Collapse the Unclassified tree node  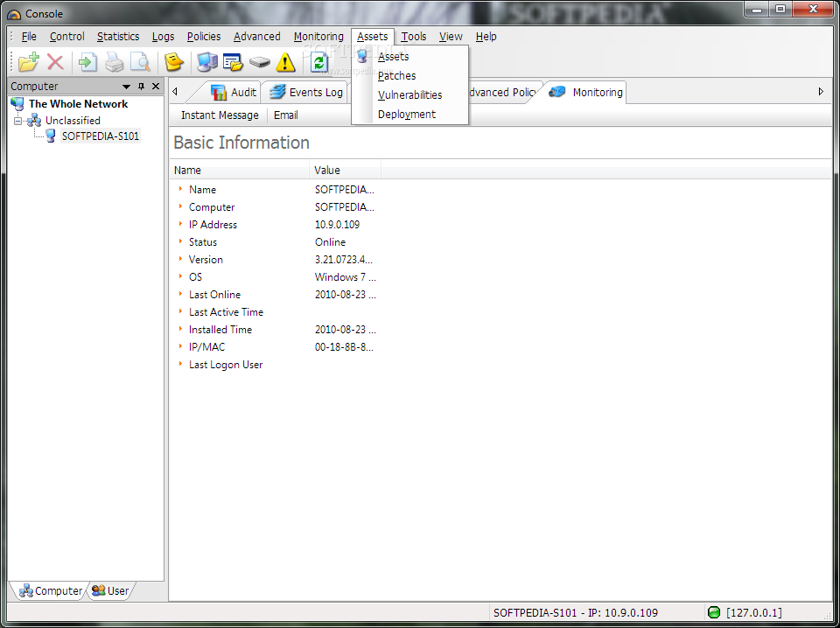(18, 121)
